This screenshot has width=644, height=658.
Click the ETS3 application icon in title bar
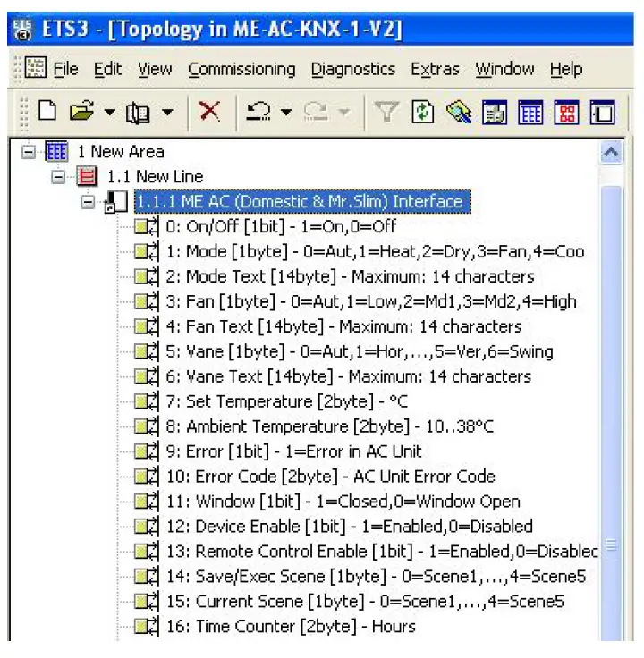[x=22, y=30]
